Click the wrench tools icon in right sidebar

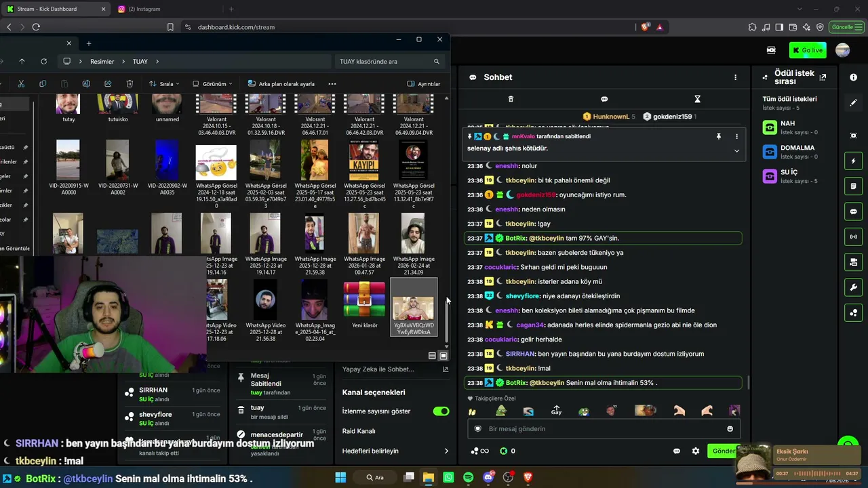[854, 287]
